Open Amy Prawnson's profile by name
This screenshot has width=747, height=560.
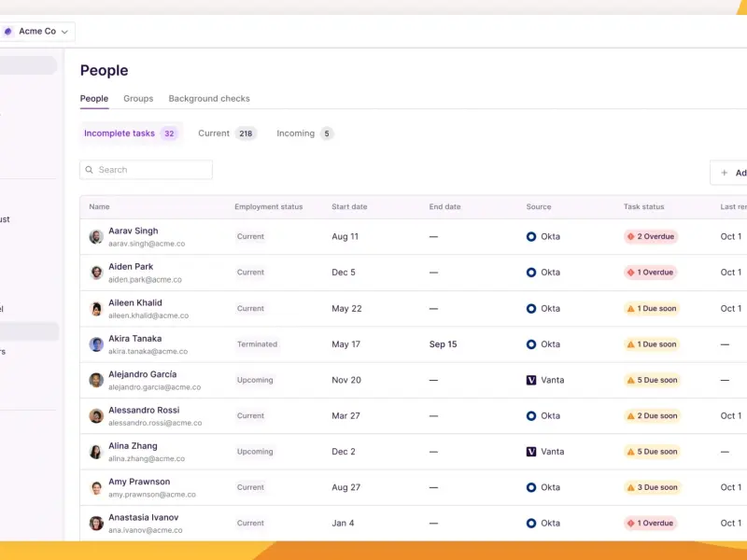click(x=139, y=482)
